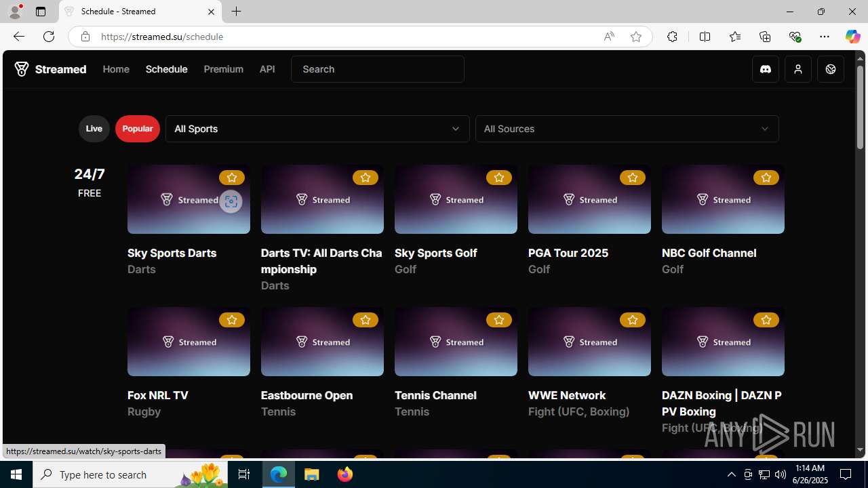
Task: Favorite DAZN Boxing with star
Action: pyautogui.click(x=766, y=320)
